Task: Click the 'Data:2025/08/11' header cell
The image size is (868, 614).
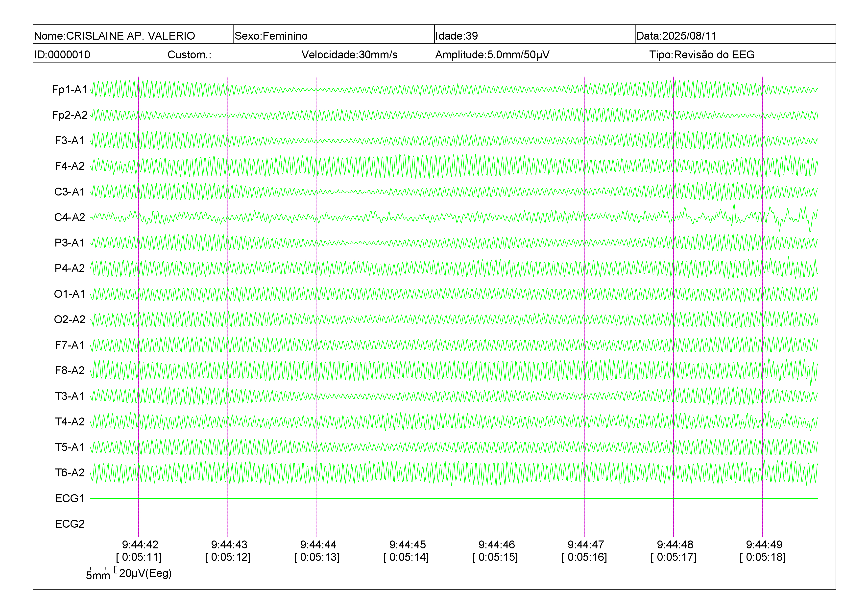Action: pos(735,34)
